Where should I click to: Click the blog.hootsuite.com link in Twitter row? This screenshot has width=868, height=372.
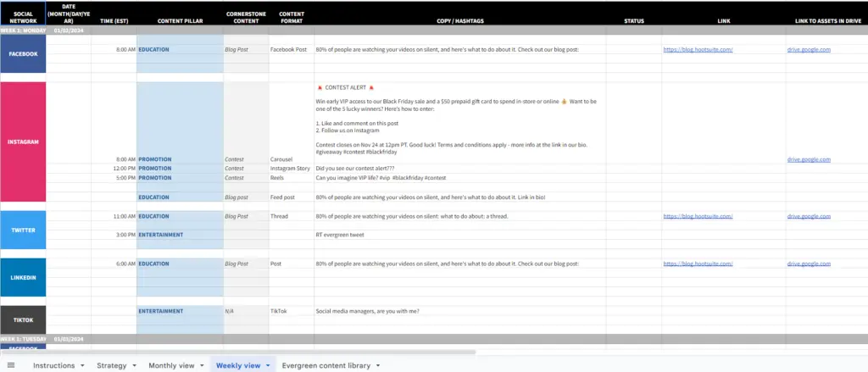pos(697,217)
